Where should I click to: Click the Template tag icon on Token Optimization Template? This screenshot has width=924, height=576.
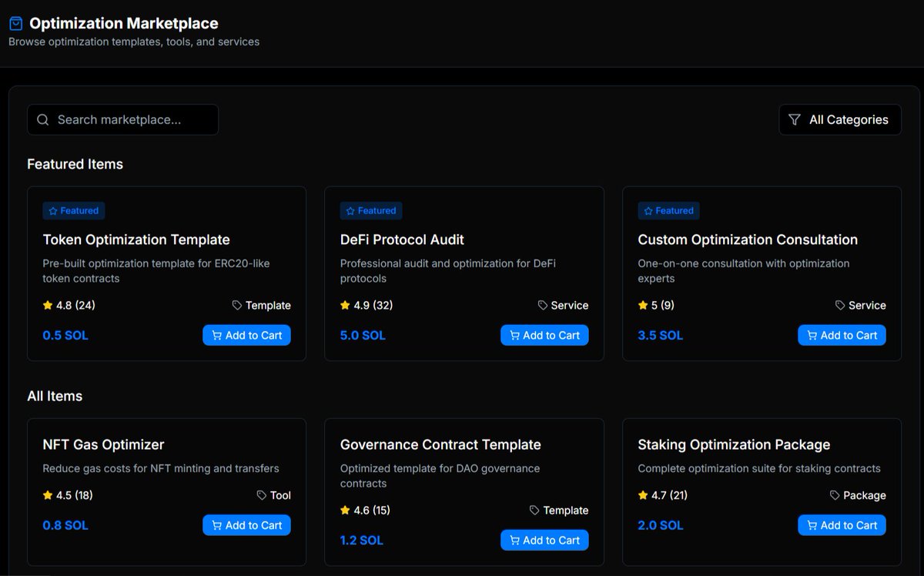pyautogui.click(x=237, y=306)
